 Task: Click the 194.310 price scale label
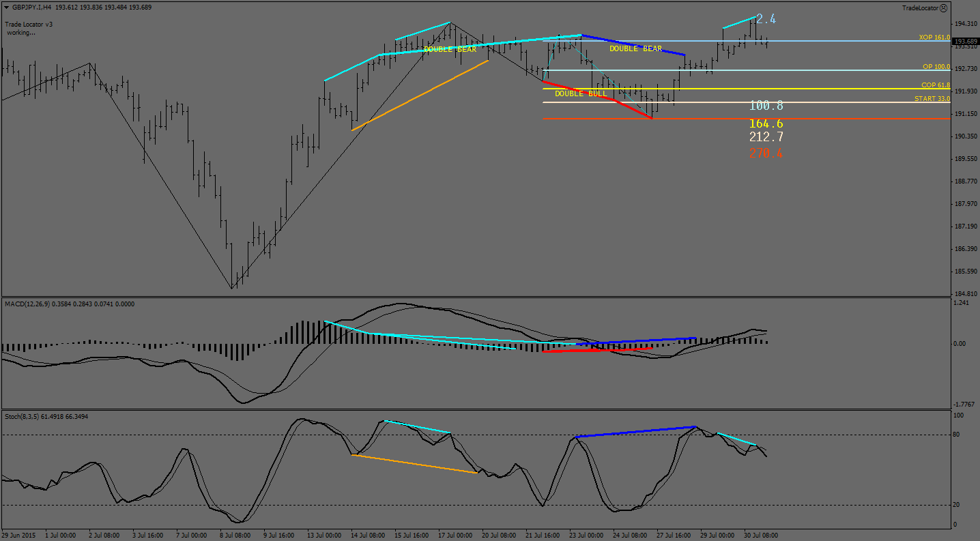(964, 24)
